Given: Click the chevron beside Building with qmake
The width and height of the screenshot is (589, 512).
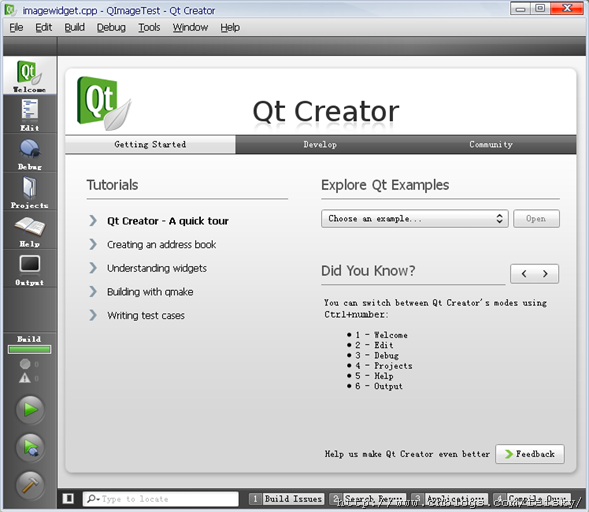Looking at the screenshot, I should coord(93,291).
